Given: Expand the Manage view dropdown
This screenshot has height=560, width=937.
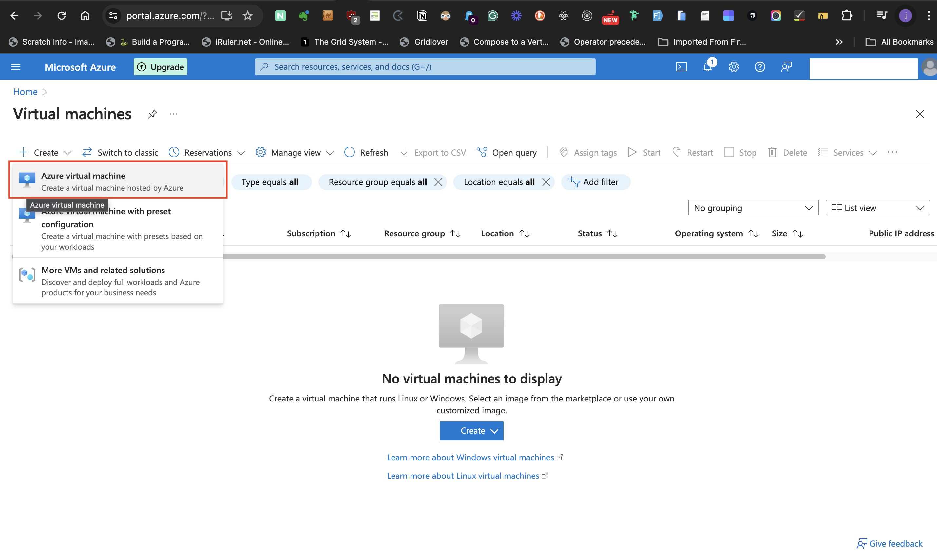Looking at the screenshot, I should pos(295,152).
